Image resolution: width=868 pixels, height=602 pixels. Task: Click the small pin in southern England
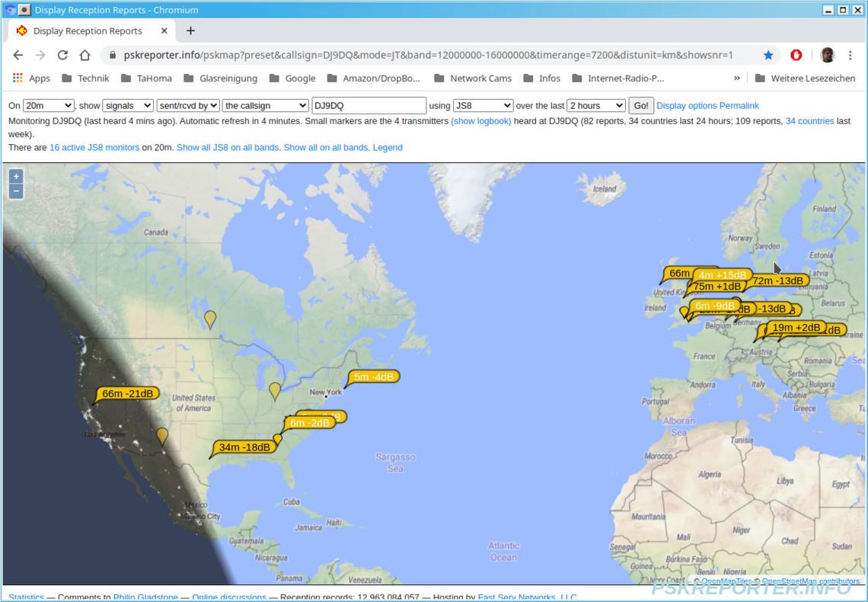coord(685,312)
